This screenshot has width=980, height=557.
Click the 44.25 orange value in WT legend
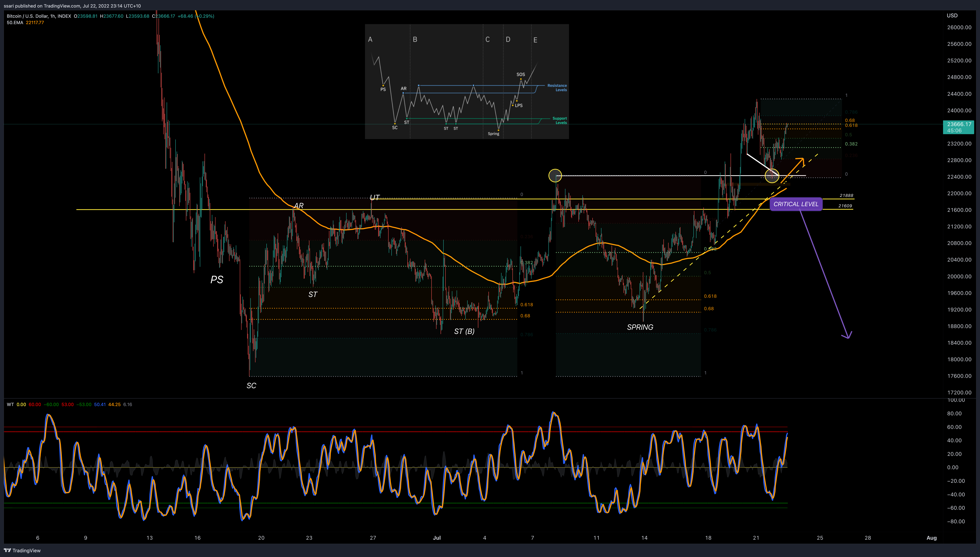[114, 404]
